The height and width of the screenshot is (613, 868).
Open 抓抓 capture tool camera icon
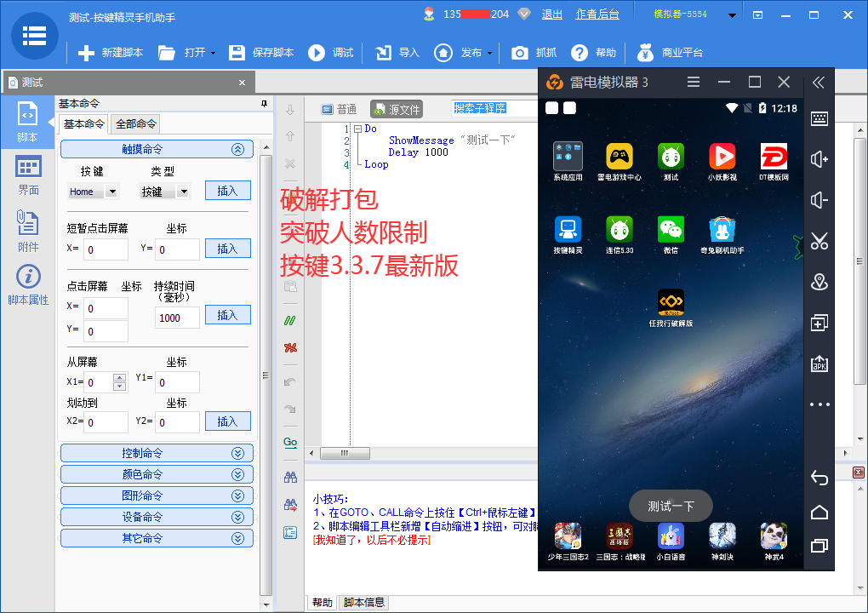pos(519,53)
